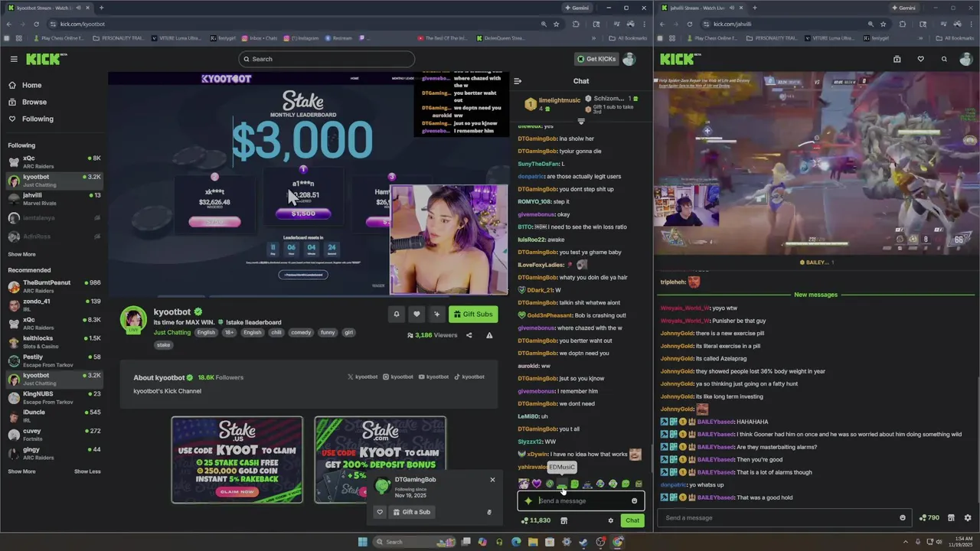Expand Recommended list with Show More
Viewport: 980px width, 551px height.
pyautogui.click(x=21, y=471)
